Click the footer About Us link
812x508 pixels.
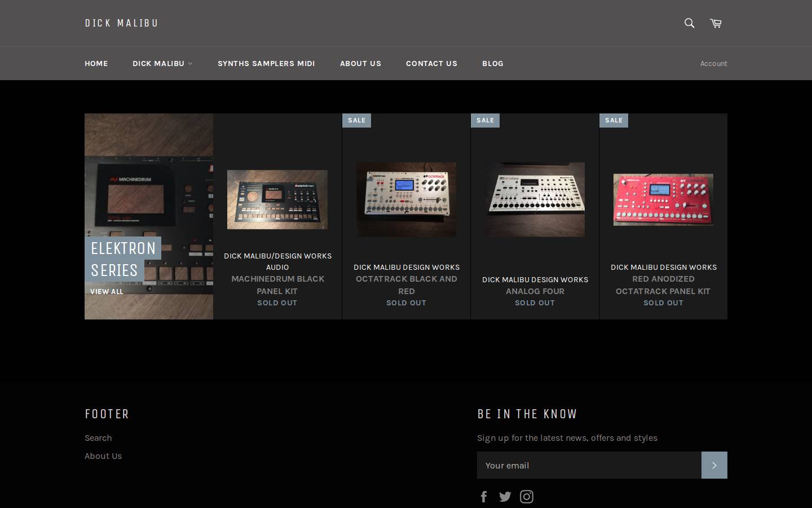click(x=103, y=456)
